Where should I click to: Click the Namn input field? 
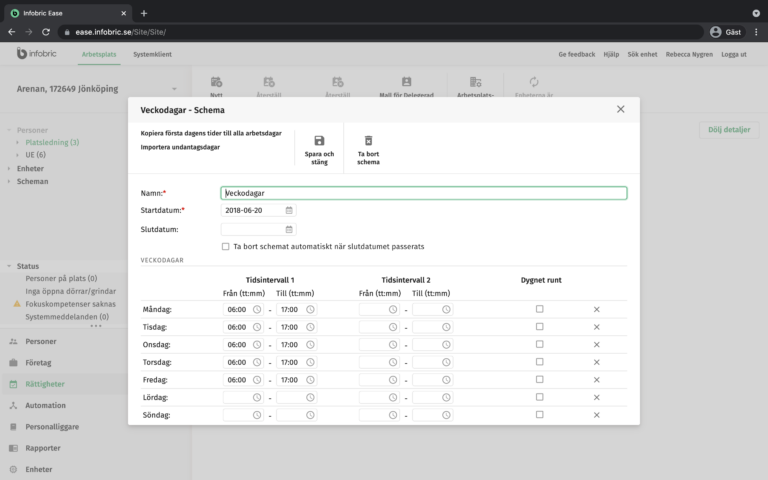click(423, 193)
